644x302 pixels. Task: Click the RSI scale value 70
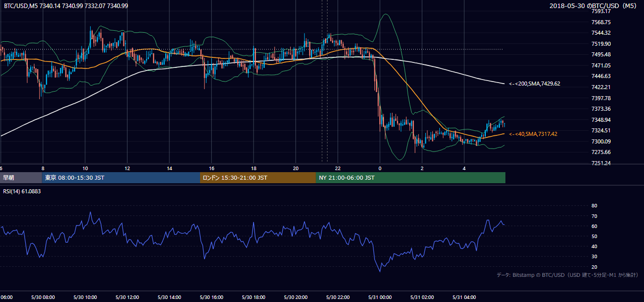[x=594, y=216]
